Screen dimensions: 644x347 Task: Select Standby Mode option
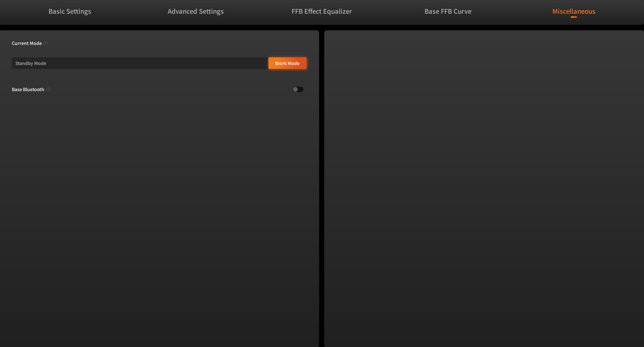(140, 63)
